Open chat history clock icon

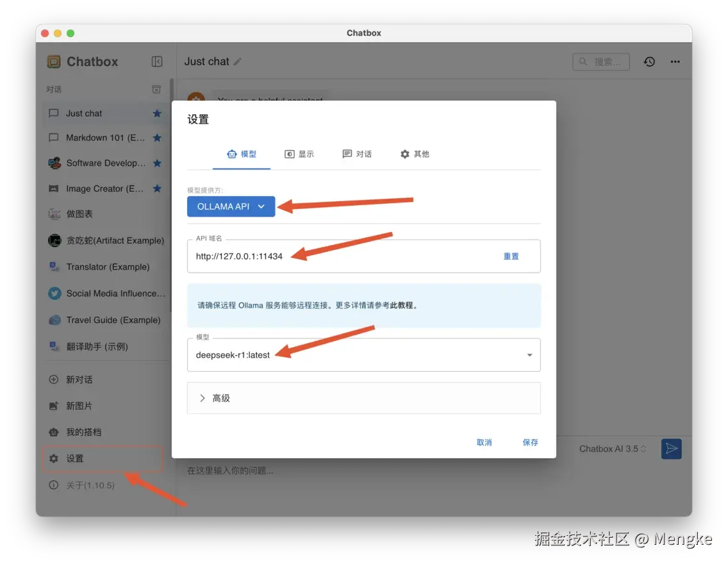point(649,62)
